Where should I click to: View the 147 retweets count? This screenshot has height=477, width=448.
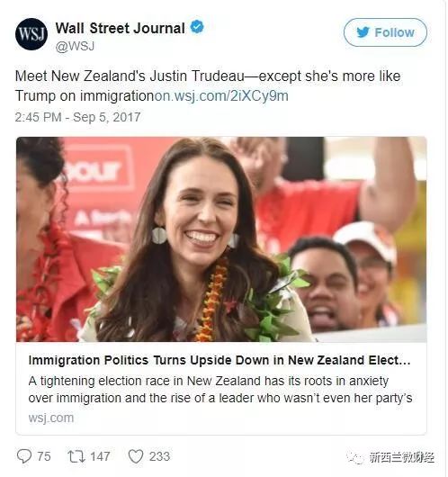pyautogui.click(x=100, y=456)
